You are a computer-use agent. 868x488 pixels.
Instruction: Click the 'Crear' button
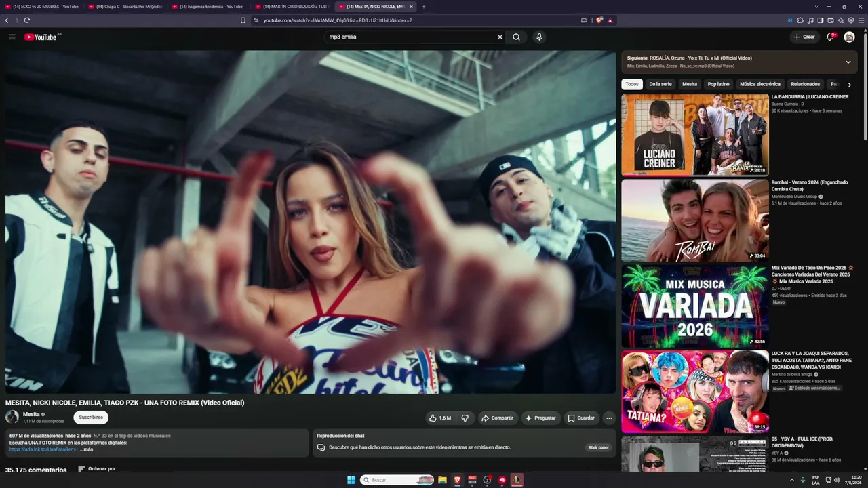click(804, 37)
